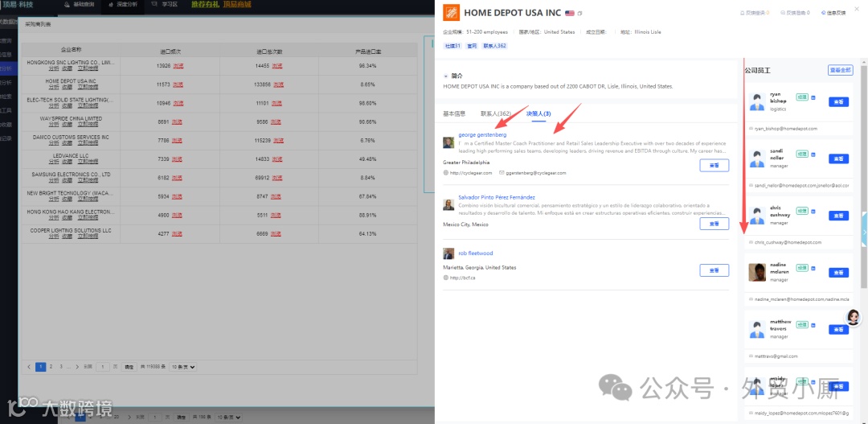868x424 pixels.
Task: Click globe icon next to cyclegear.com
Action: coord(445,173)
